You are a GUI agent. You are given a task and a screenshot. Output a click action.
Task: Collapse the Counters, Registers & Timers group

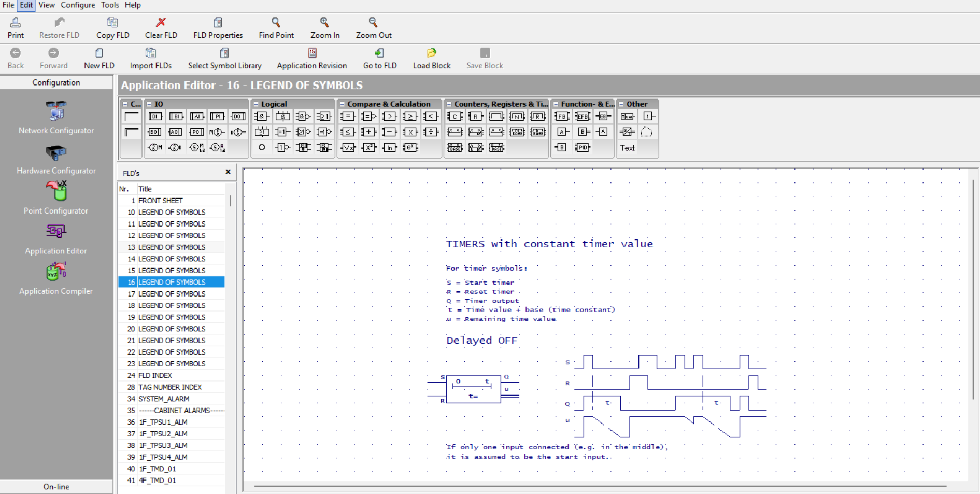coord(449,104)
